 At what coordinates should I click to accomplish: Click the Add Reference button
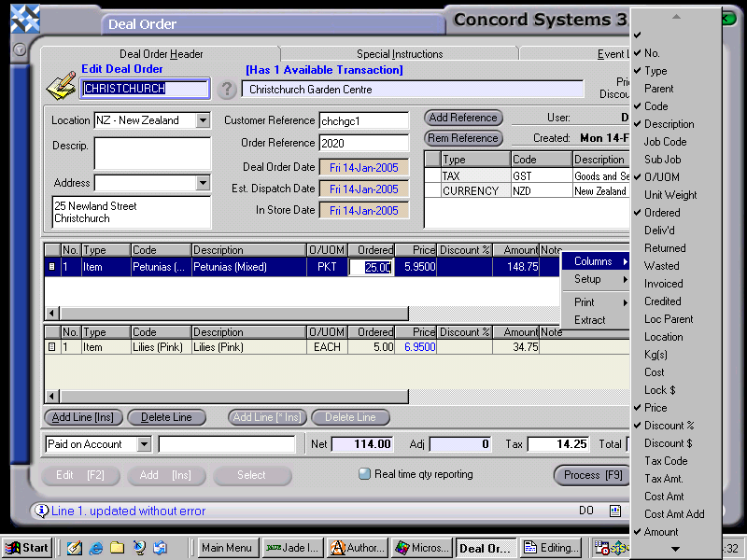point(463,118)
